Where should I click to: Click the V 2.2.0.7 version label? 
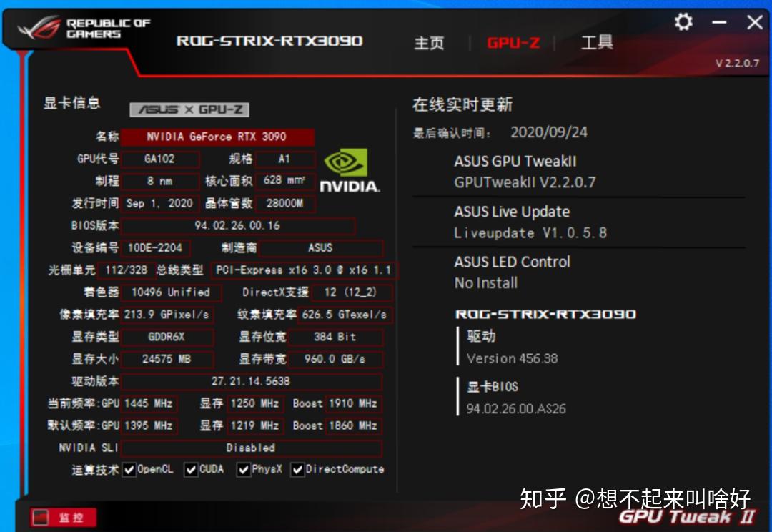point(737,63)
